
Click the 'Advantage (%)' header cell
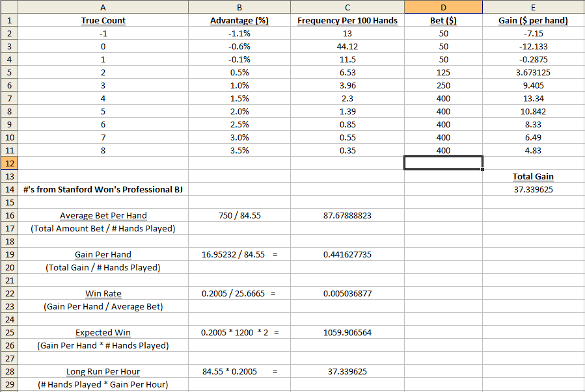pos(239,21)
